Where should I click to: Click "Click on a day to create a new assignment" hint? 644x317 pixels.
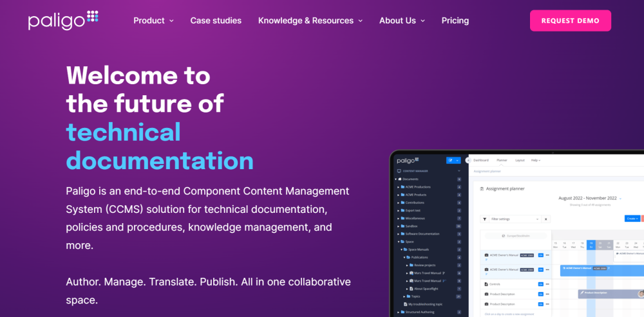509,314
